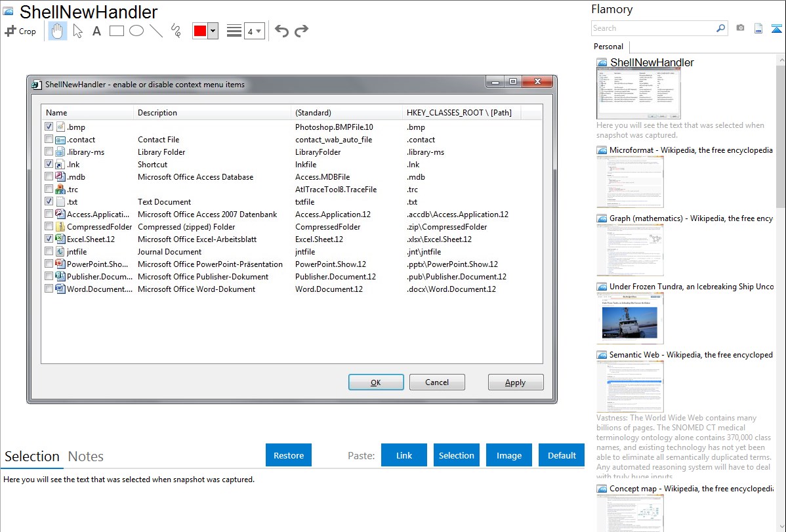The width and height of the screenshot is (786, 532).
Task: Click Cancel in ShellNewHandler dialog
Action: [x=437, y=382]
